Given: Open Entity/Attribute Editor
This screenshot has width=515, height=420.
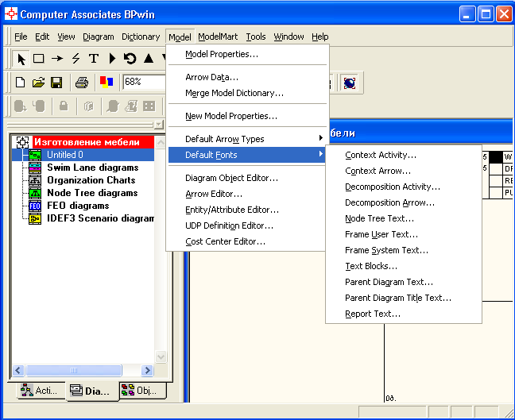Looking at the screenshot, I should 247,210.
